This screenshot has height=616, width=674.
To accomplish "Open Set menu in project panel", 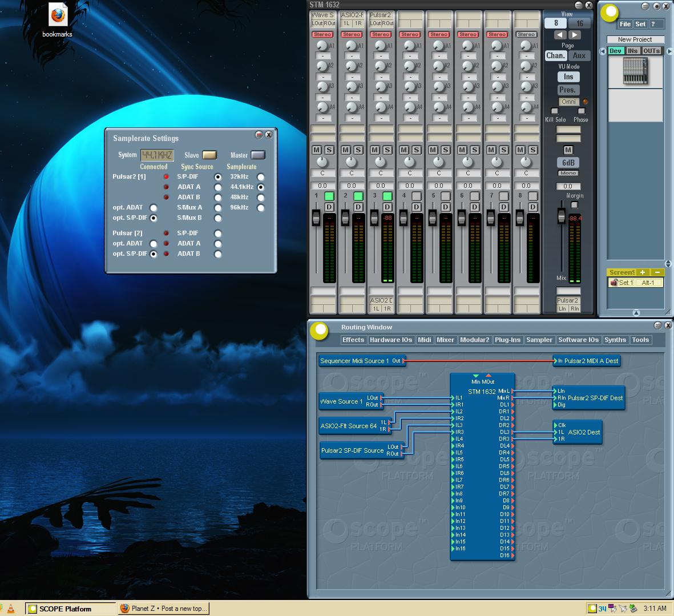I will point(640,24).
